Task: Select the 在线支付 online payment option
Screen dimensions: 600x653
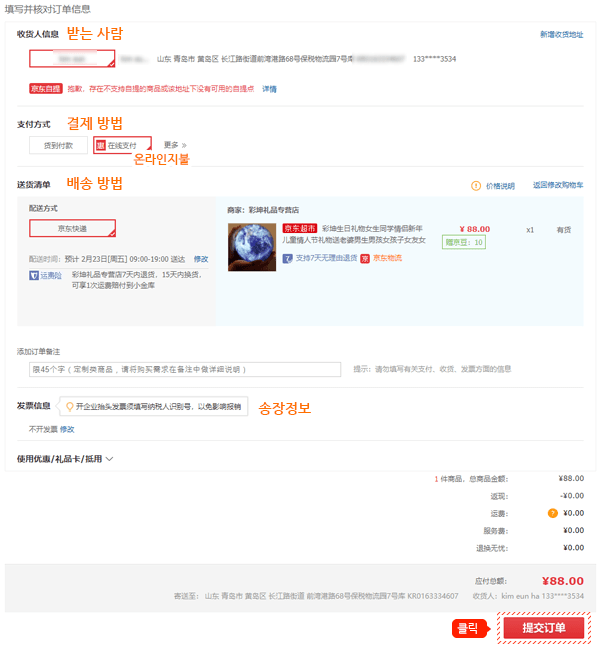Action: click(122, 145)
